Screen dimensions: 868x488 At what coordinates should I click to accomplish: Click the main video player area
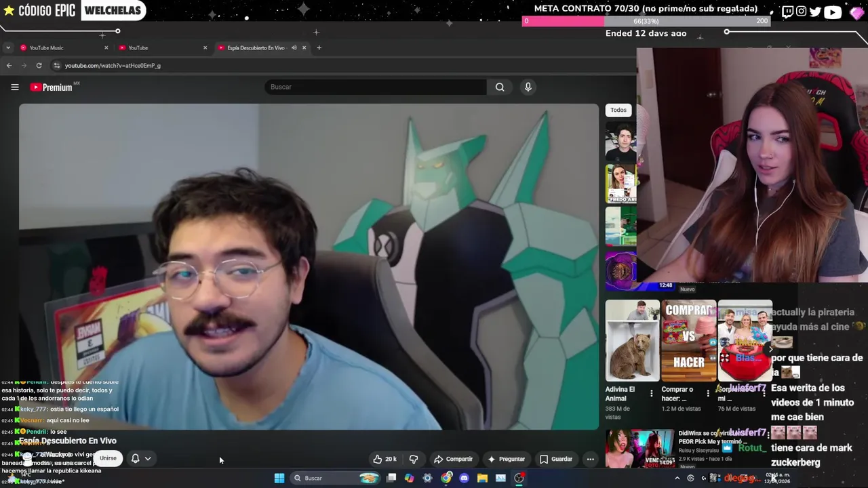(x=309, y=266)
